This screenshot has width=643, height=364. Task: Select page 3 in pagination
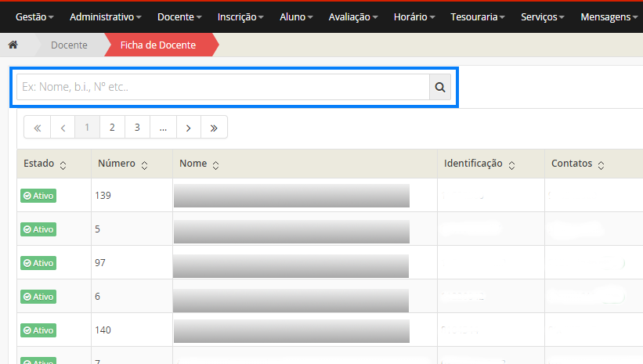137,128
